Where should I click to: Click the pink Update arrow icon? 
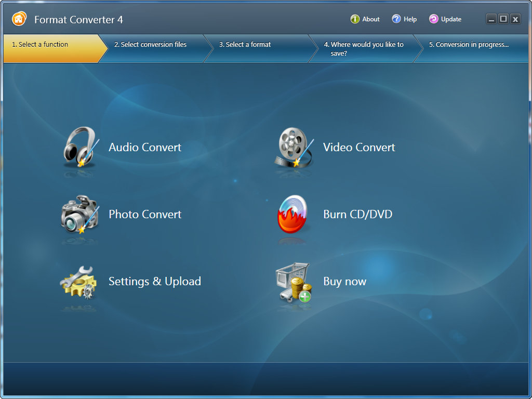pyautogui.click(x=434, y=19)
